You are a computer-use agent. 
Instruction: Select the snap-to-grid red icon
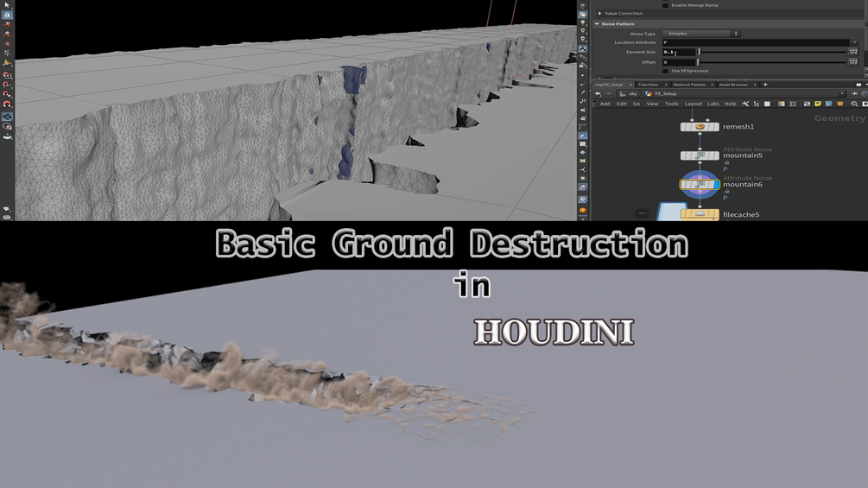click(7, 75)
